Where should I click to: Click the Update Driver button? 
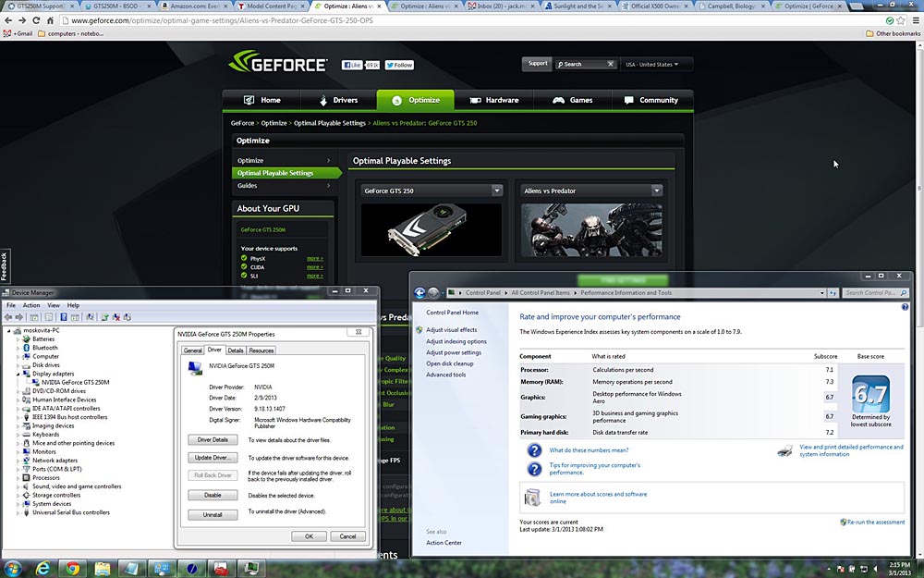(213, 458)
